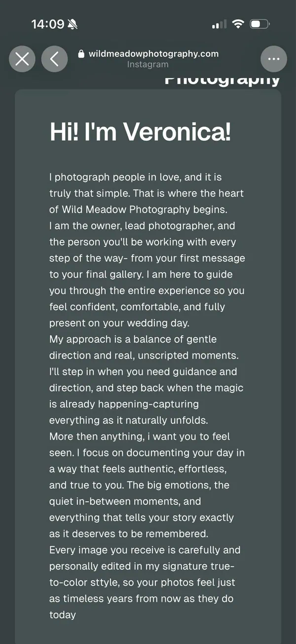The image size is (296, 644).
Task: Tap the Wi-Fi icon in the status bar
Action: pyautogui.click(x=239, y=24)
